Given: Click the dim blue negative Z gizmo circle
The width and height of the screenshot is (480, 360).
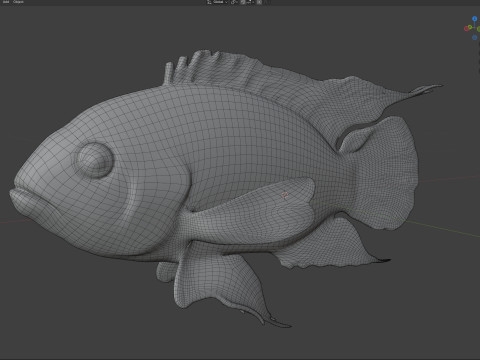Looking at the screenshot, I should tap(475, 38).
